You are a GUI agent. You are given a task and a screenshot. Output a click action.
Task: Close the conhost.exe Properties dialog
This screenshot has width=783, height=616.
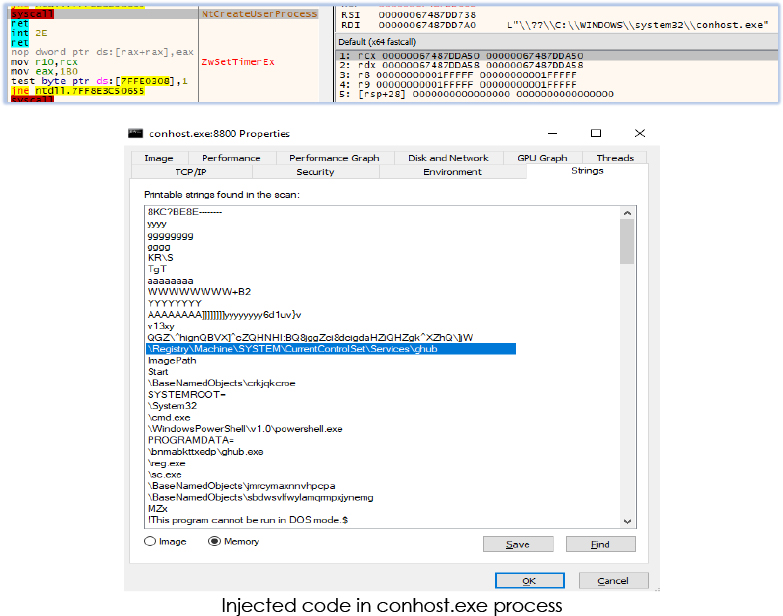pyautogui.click(x=640, y=133)
